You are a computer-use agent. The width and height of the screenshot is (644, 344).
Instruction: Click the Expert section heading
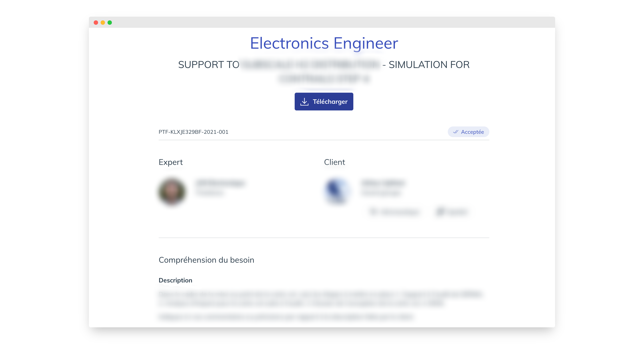coord(170,162)
